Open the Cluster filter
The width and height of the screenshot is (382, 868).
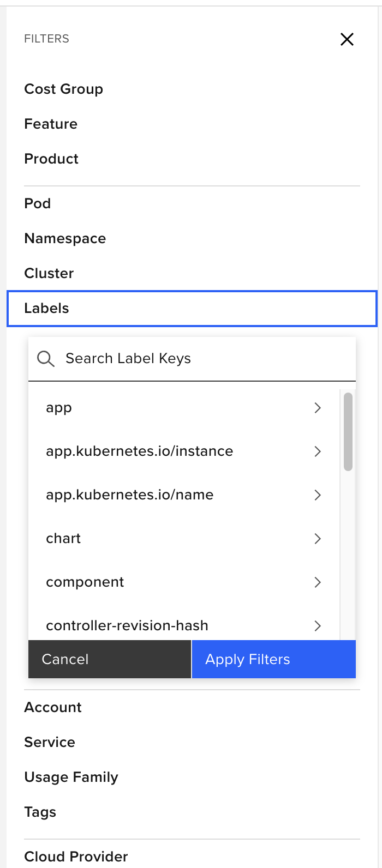[x=49, y=273]
